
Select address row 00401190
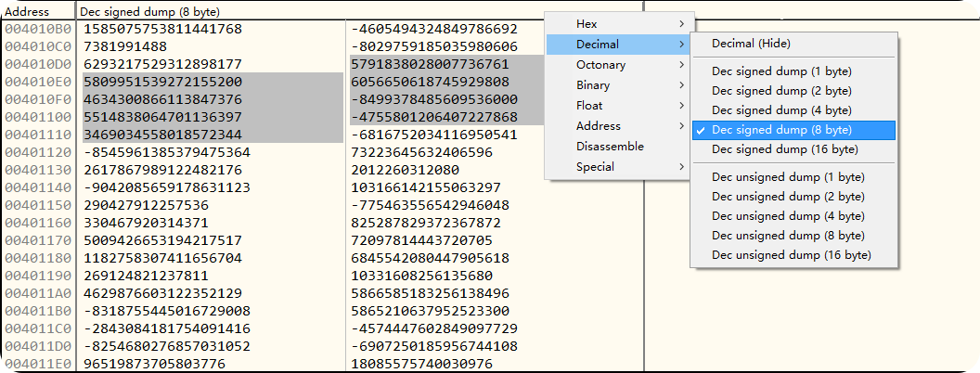[37, 275]
